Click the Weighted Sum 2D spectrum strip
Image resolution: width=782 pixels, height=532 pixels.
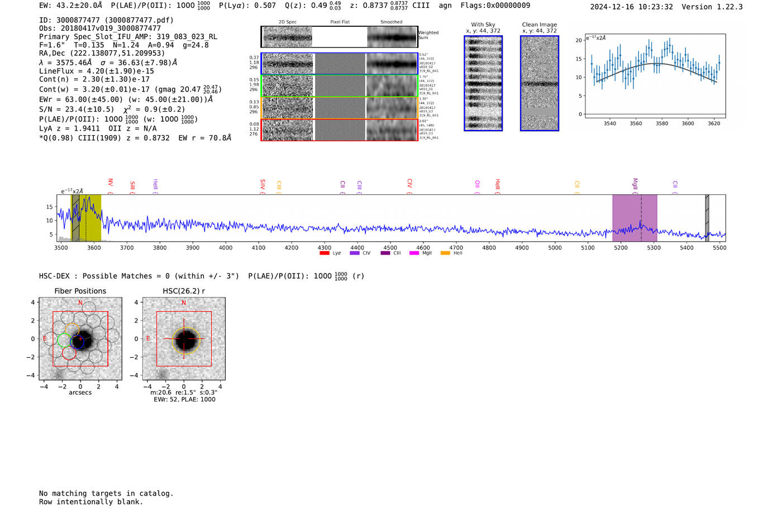340,37
